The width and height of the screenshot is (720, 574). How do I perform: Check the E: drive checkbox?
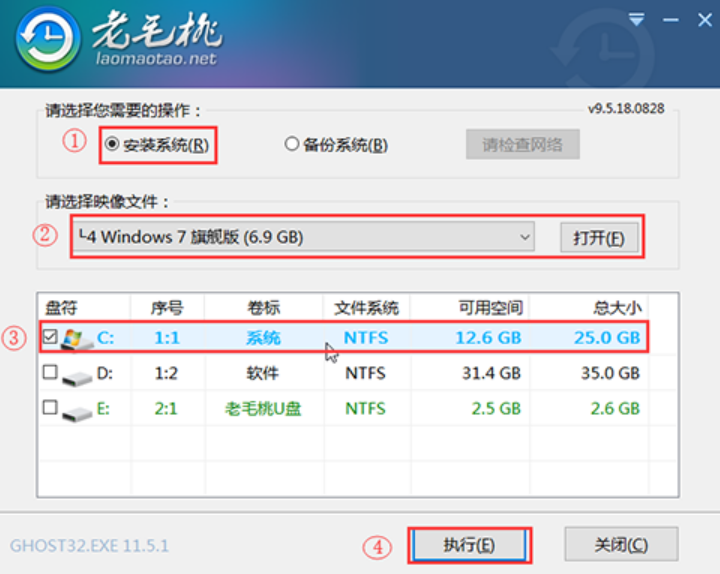[x=50, y=409]
